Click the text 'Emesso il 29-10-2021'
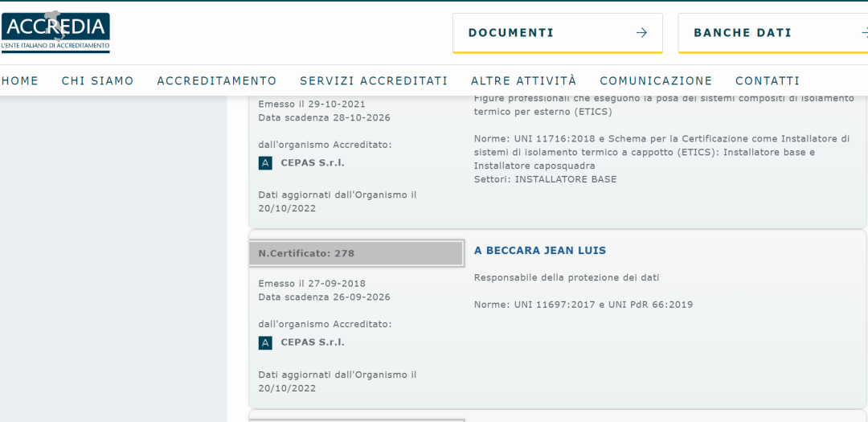 pyautogui.click(x=312, y=104)
